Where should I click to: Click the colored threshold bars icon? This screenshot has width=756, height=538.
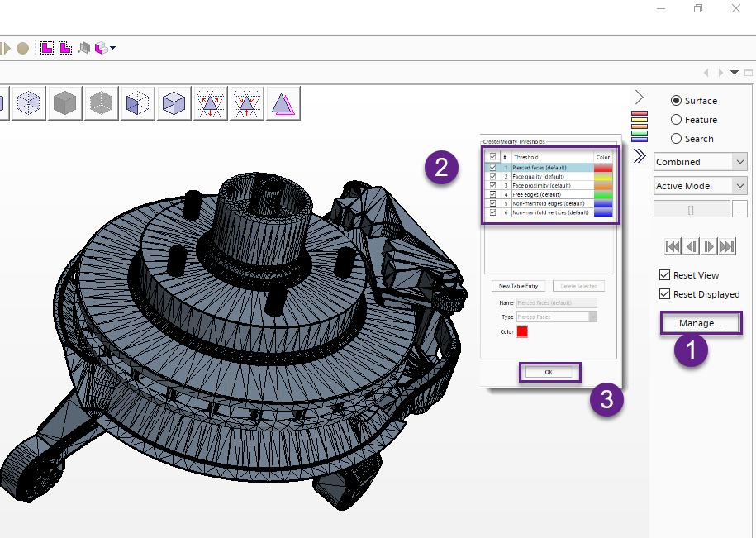[x=640, y=126]
